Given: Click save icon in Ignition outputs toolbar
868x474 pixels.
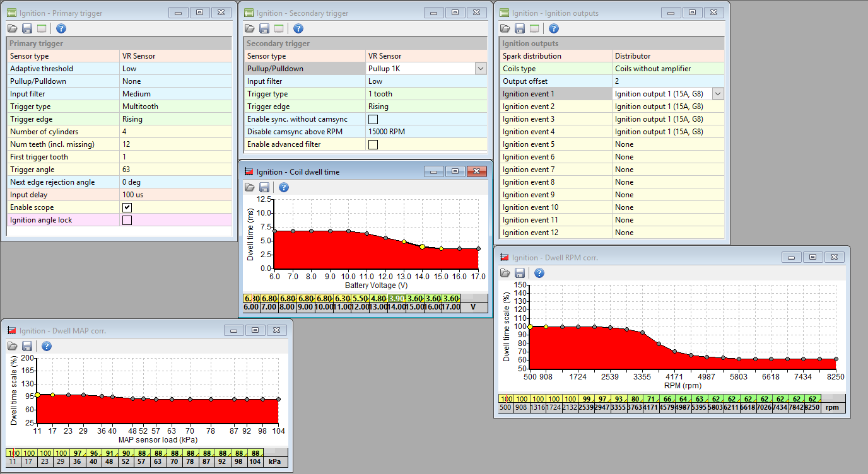Looking at the screenshot, I should (520, 28).
